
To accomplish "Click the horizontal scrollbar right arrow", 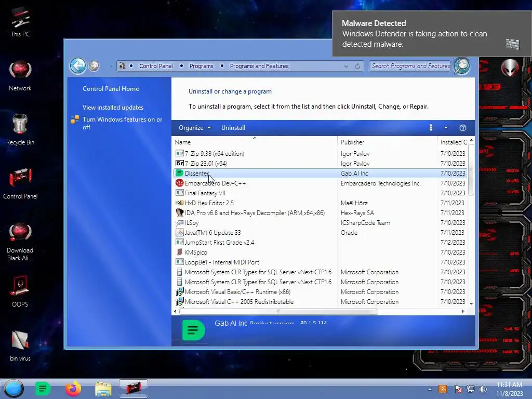I will click(463, 312).
